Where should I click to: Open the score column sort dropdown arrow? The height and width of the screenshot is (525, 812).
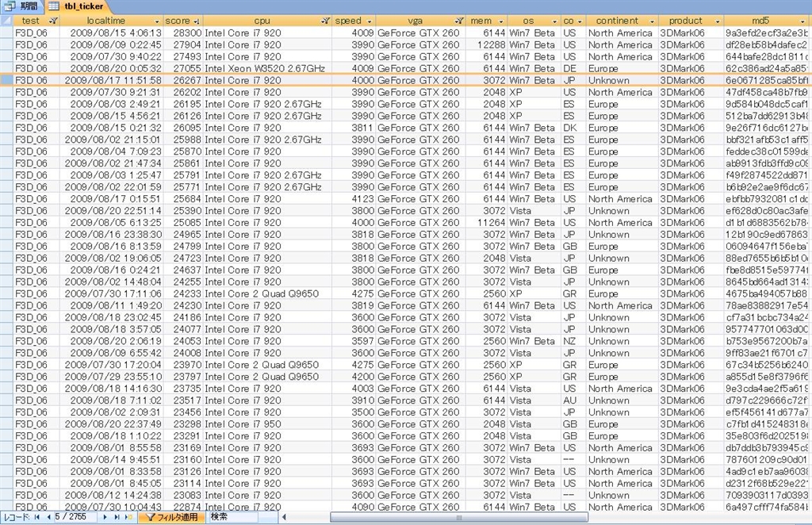[x=197, y=21]
